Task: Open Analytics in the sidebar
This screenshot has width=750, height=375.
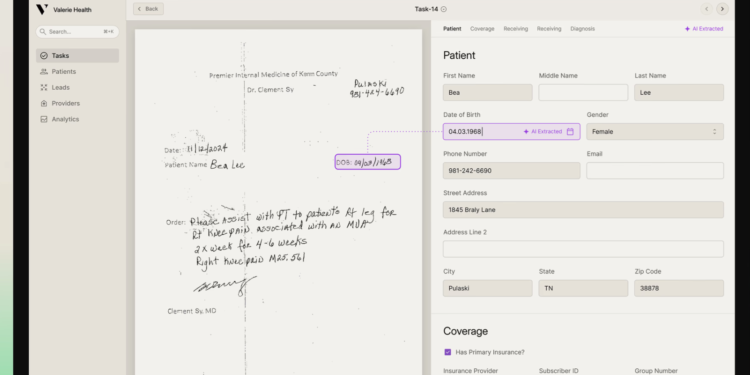Action: [77, 119]
